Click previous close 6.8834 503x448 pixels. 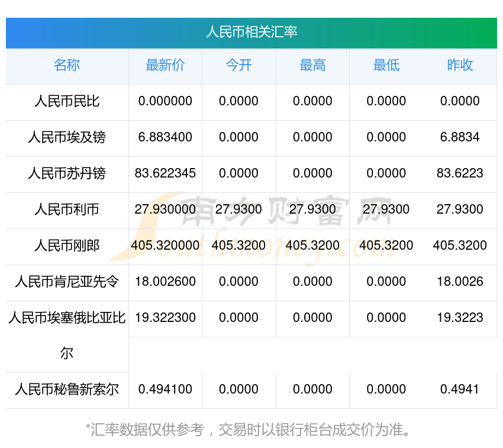[460, 137]
